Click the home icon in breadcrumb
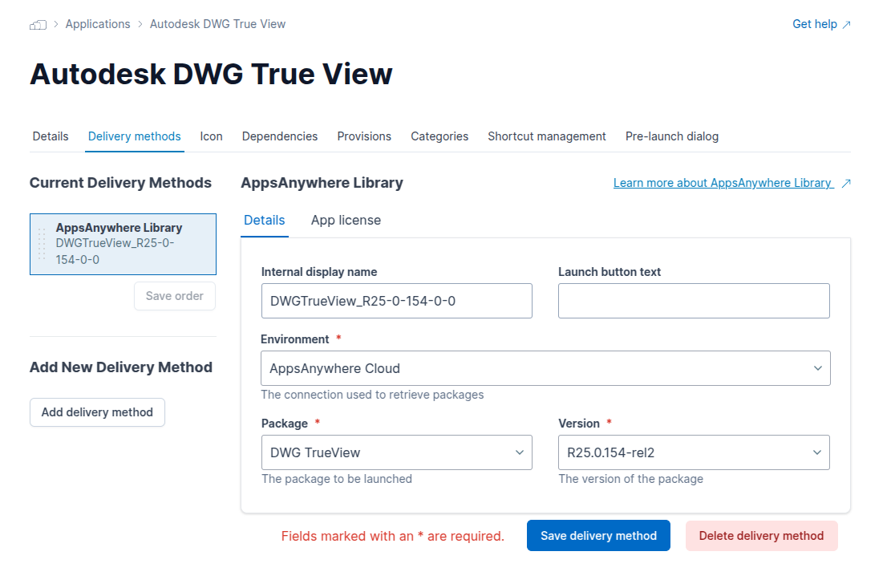Viewport: 891px width, 588px height. 38,25
